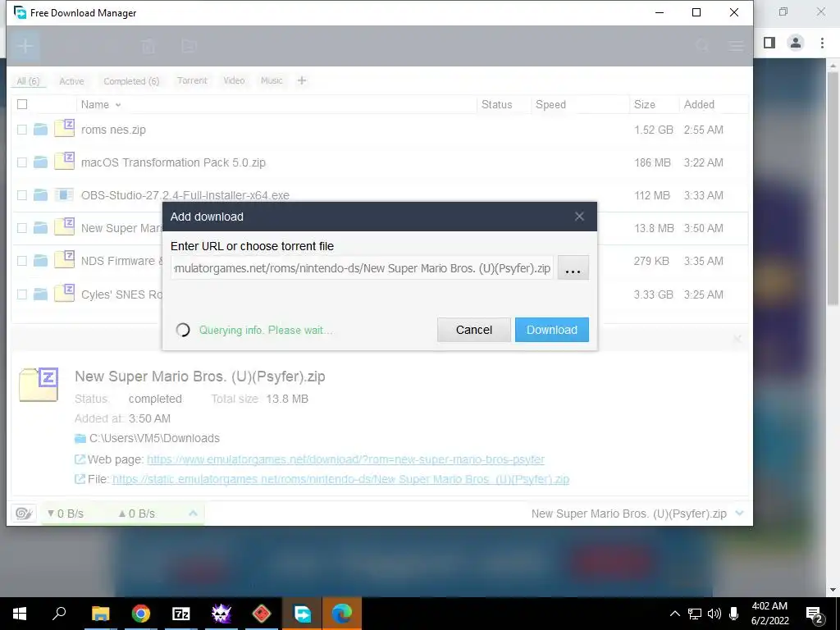The image size is (840, 630).
Task: Switch to the Completed (6) tab
Action: tap(131, 81)
